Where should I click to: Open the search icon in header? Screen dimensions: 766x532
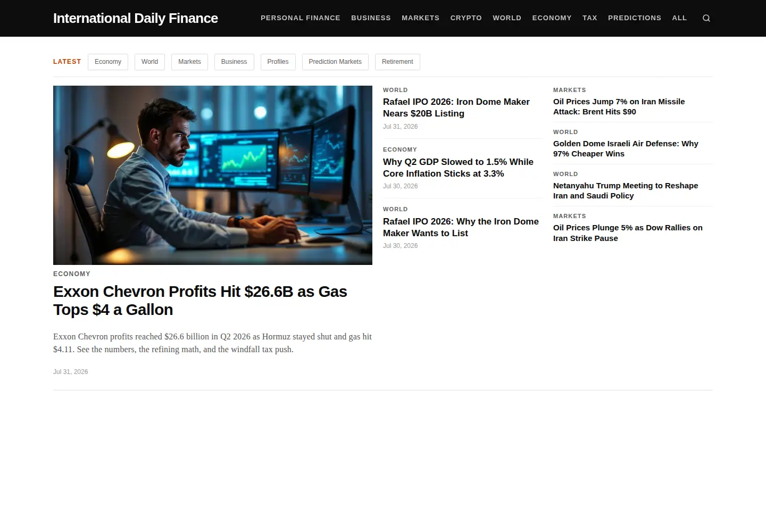click(x=706, y=18)
